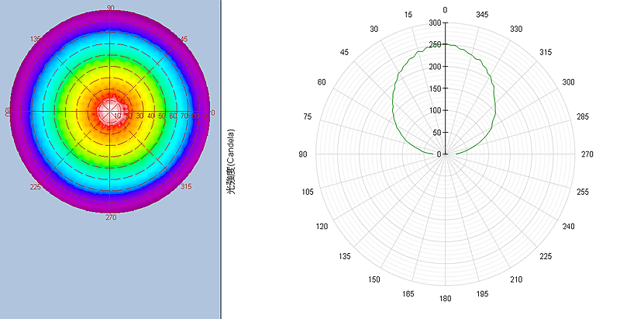Click the 165 degree label on polar chart

408,293
